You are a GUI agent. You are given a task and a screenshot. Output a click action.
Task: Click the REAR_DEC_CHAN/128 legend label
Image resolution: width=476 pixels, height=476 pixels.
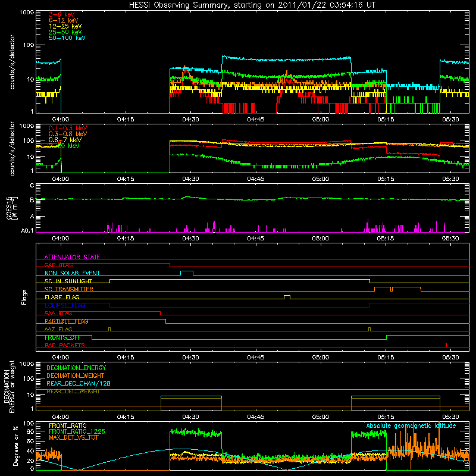pos(79,384)
